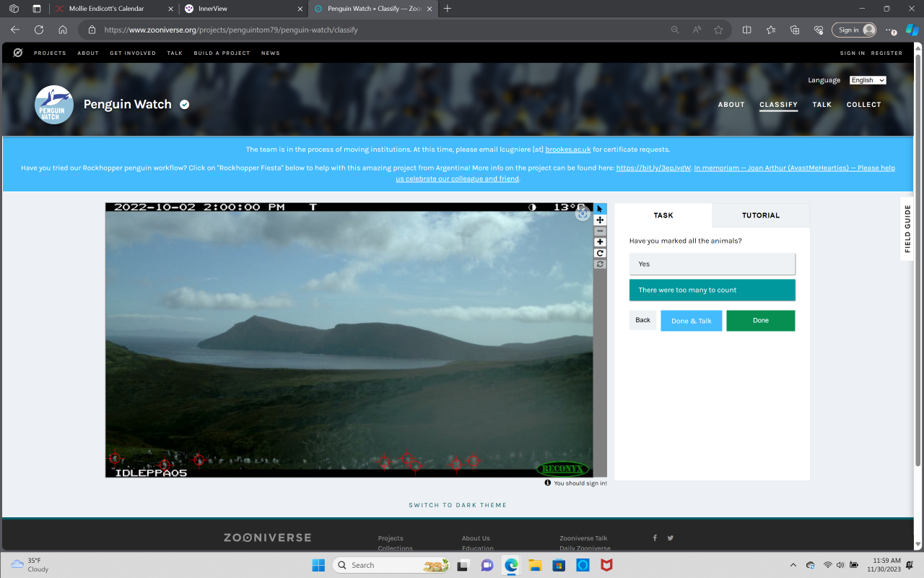Open File Explorer from taskbar
This screenshot has height=578, width=924.
pyautogui.click(x=535, y=565)
